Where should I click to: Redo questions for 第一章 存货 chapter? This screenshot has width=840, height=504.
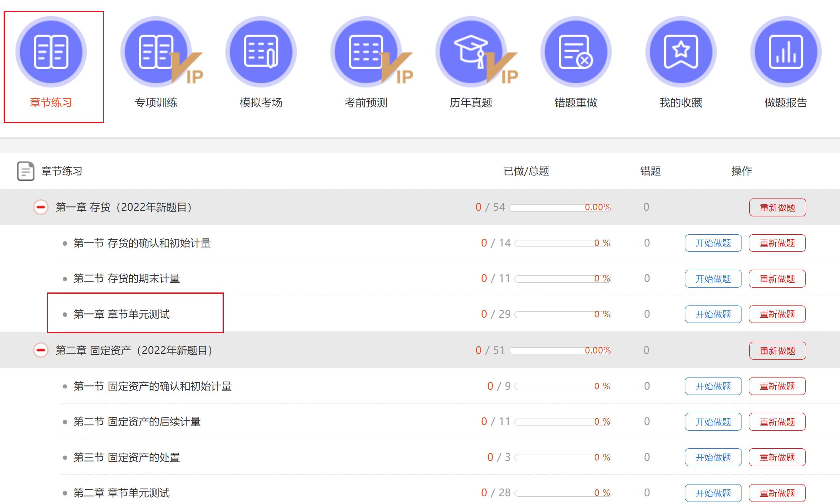[777, 207]
